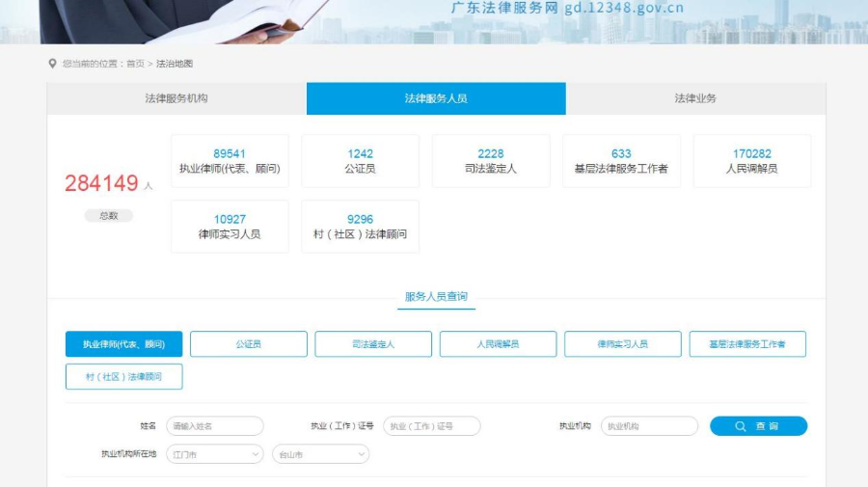Viewport: 868px width, 487px height.
Task: Pick the 人民调解员 filter button
Action: [498, 344]
